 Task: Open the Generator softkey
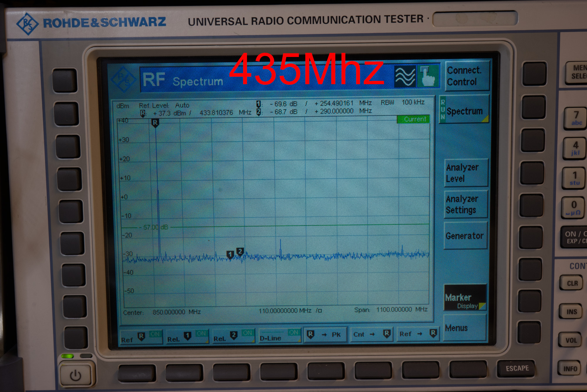(x=465, y=236)
